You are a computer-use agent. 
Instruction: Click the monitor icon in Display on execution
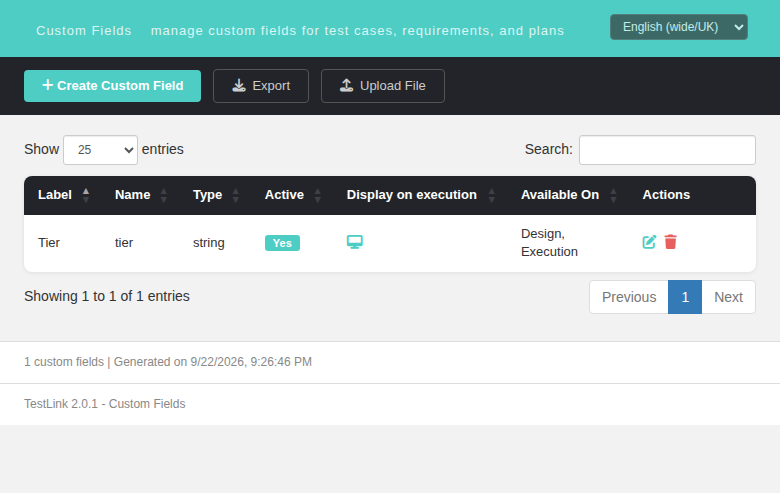(355, 242)
